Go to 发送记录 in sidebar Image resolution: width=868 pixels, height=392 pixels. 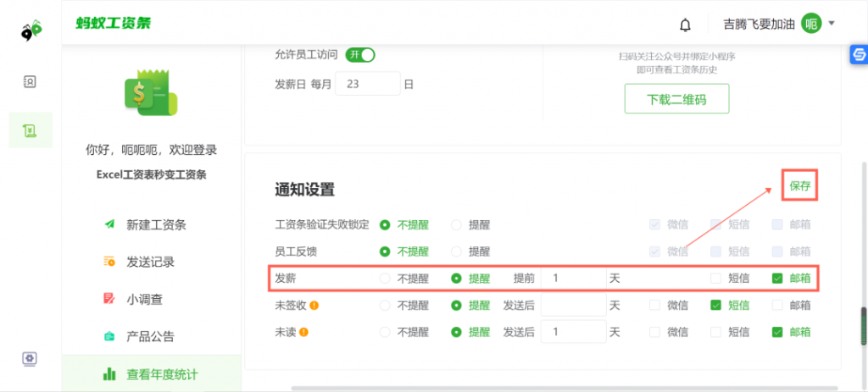(x=150, y=262)
